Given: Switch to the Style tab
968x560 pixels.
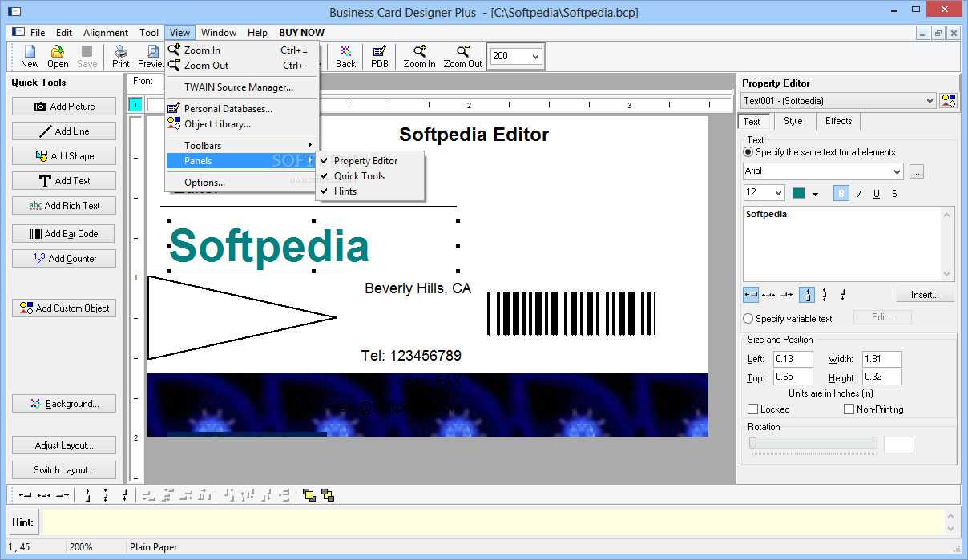Looking at the screenshot, I should 793,121.
